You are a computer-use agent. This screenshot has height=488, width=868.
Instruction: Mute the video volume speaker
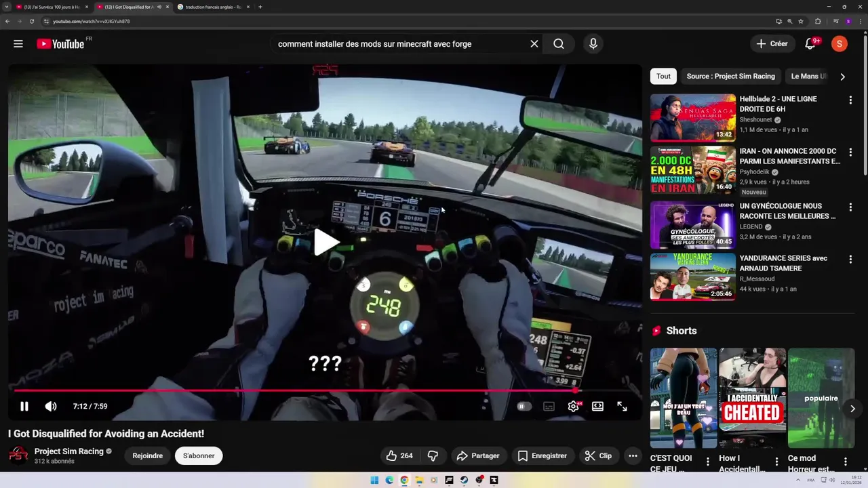point(51,407)
